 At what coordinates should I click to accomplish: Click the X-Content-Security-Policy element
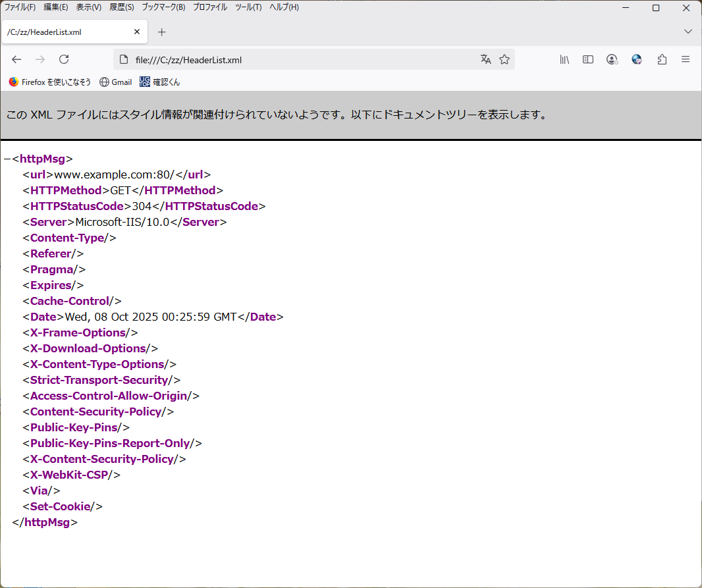pyautogui.click(x=104, y=459)
